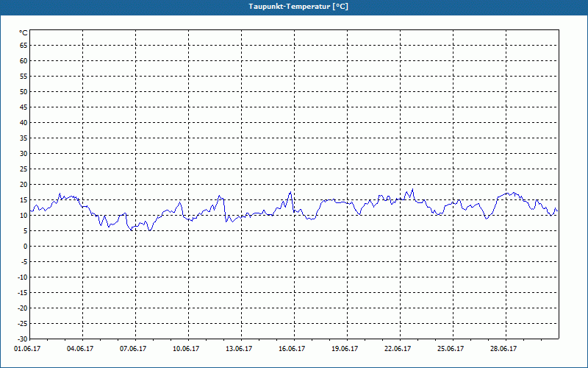
Task: Click the 40 y-axis label
Action: tap(24, 123)
